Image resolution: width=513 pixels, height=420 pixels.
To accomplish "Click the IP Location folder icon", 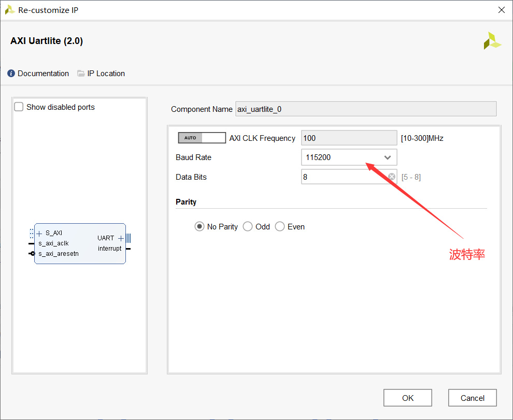I will [x=81, y=74].
